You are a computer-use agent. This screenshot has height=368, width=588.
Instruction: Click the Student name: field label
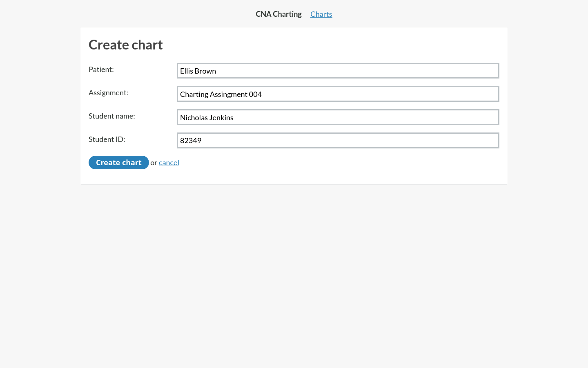click(111, 116)
